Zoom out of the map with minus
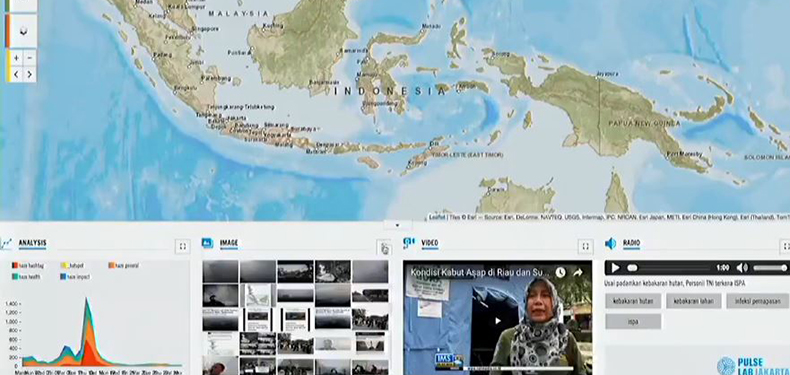 (x=29, y=58)
